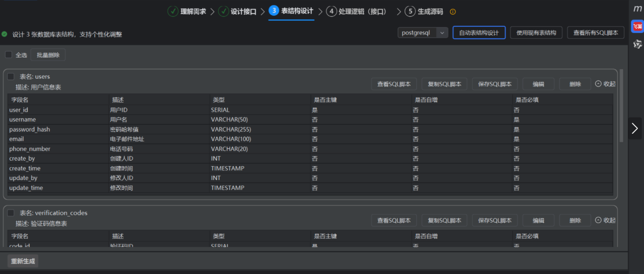
Task: Click the orange info icon after 生成源码
Action: click(453, 12)
